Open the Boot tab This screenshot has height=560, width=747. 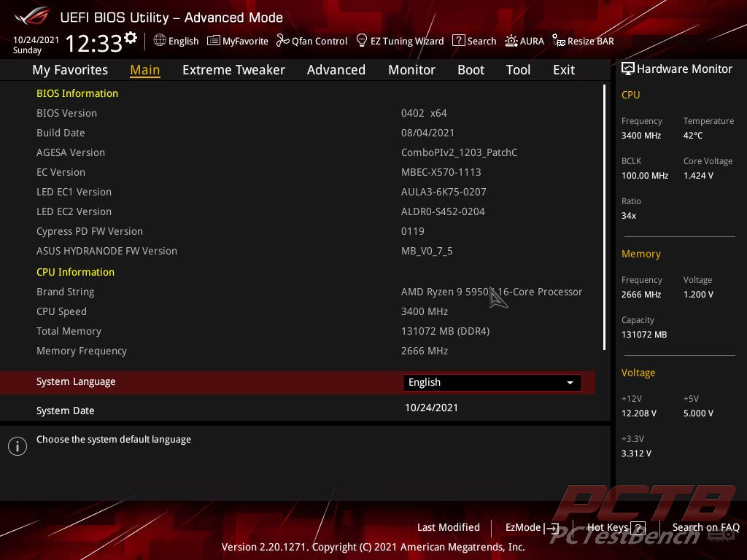pos(471,70)
